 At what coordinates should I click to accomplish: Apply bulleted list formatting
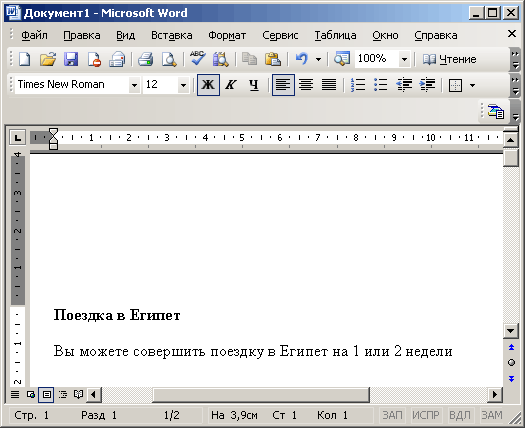[381, 85]
